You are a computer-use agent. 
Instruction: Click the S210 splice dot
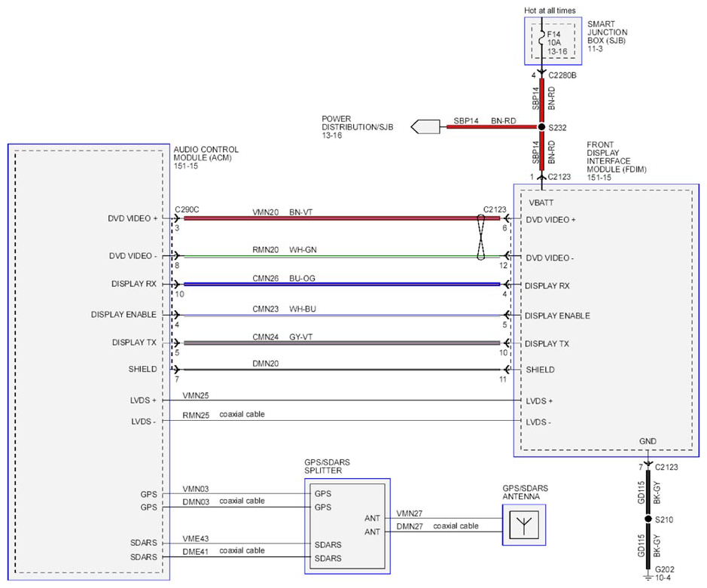pyautogui.click(x=648, y=519)
